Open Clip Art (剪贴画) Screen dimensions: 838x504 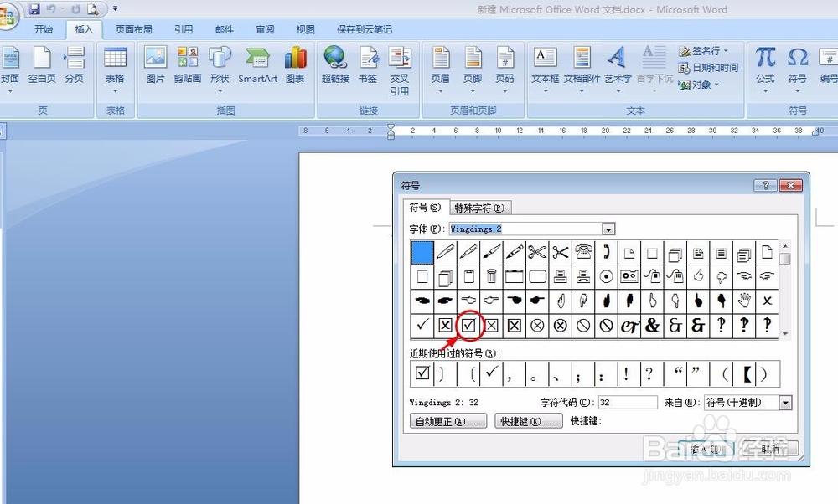[x=188, y=66]
